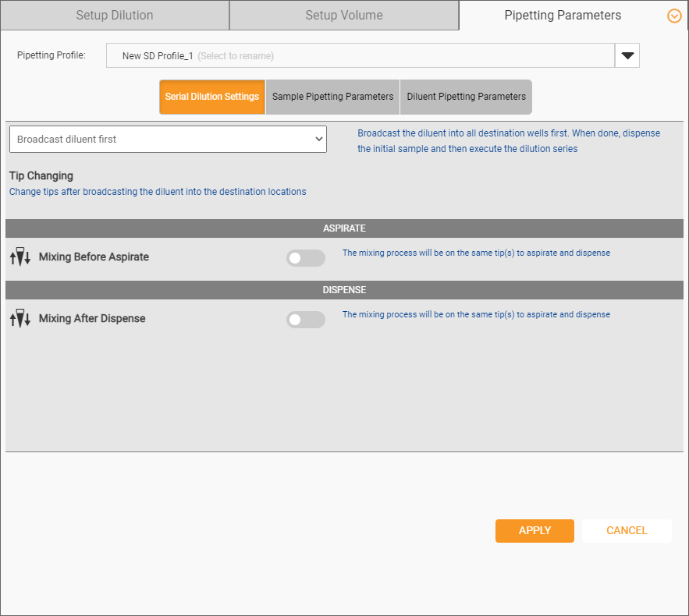Click the mixing tip icon beside Mixing Before Aspirate
This screenshot has height=616, width=689.
coord(20,257)
